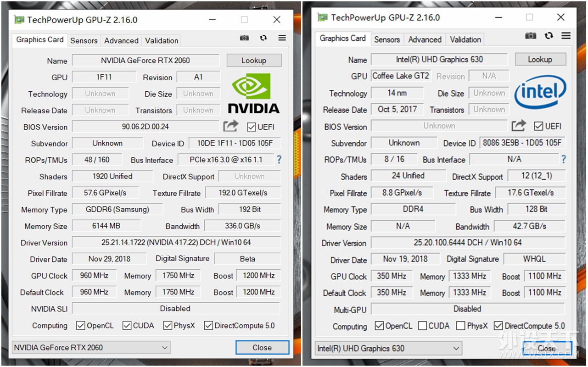The image size is (588, 367).
Task: Toggle OpenCL checkbox in Intel UHD window
Action: pos(379,326)
